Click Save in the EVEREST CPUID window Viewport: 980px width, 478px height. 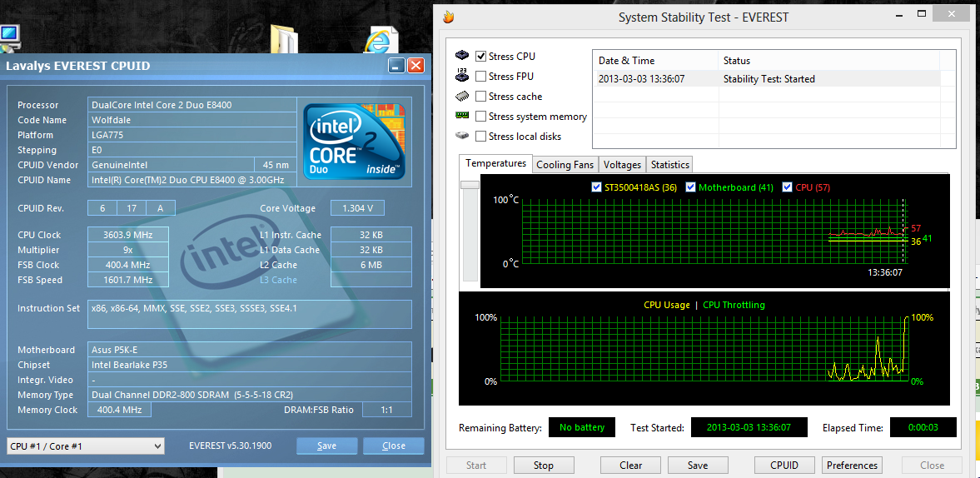(x=327, y=446)
